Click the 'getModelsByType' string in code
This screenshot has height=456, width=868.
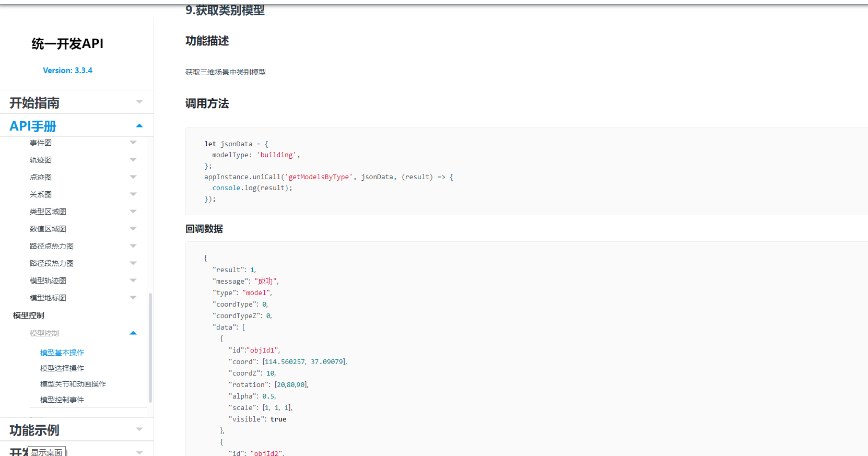coord(319,177)
